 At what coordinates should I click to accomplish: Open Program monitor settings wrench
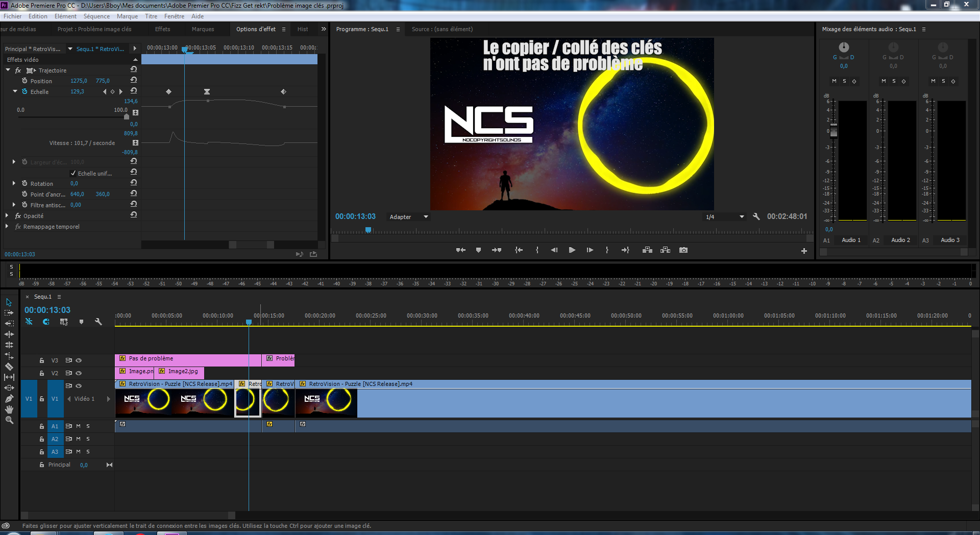pos(756,216)
